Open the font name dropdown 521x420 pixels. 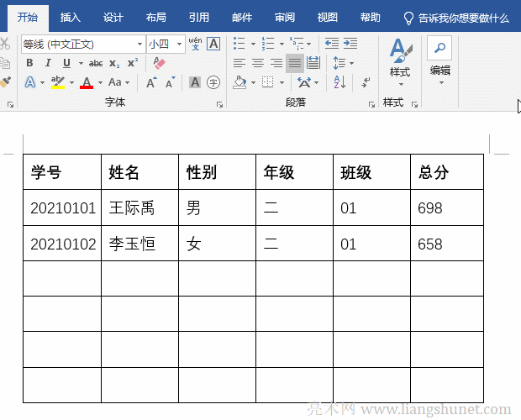(x=139, y=45)
